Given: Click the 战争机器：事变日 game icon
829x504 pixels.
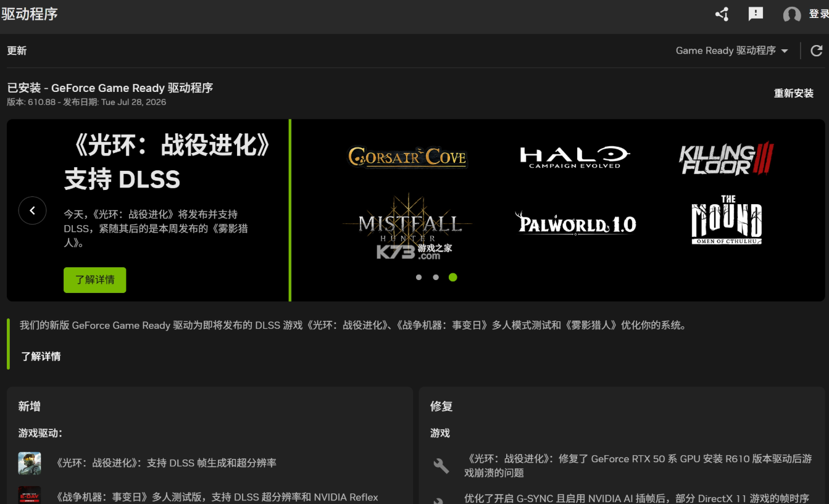Looking at the screenshot, I should click(30, 495).
